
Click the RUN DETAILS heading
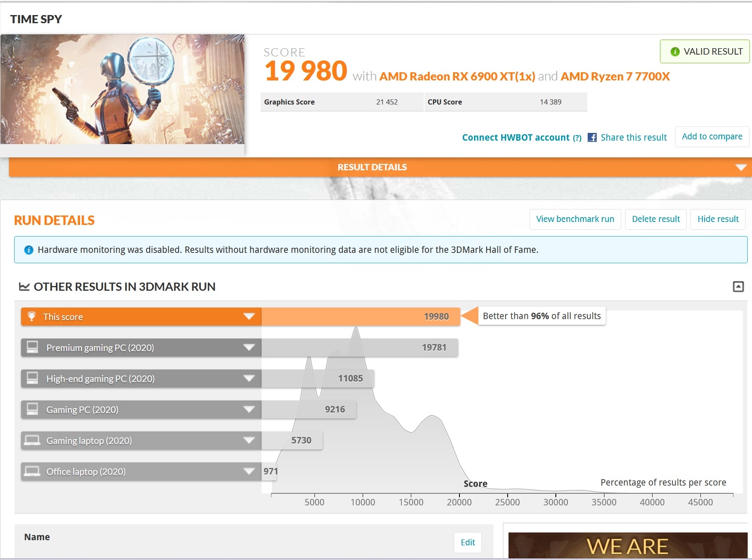point(54,220)
